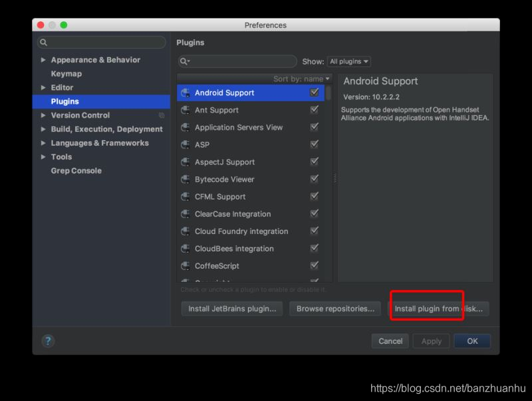Expand Build, Execution, Deployment arrow
This screenshot has height=401, width=532.
click(x=43, y=129)
